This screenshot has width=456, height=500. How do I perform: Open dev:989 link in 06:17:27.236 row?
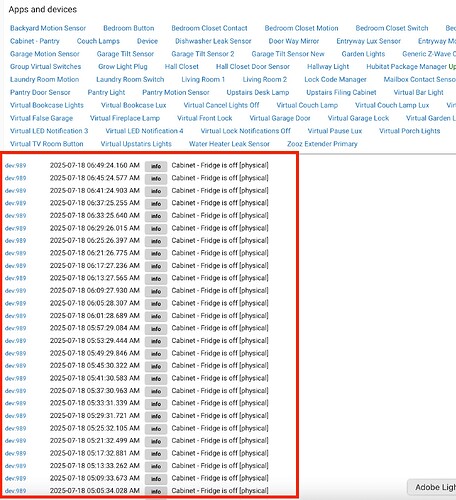(x=15, y=266)
